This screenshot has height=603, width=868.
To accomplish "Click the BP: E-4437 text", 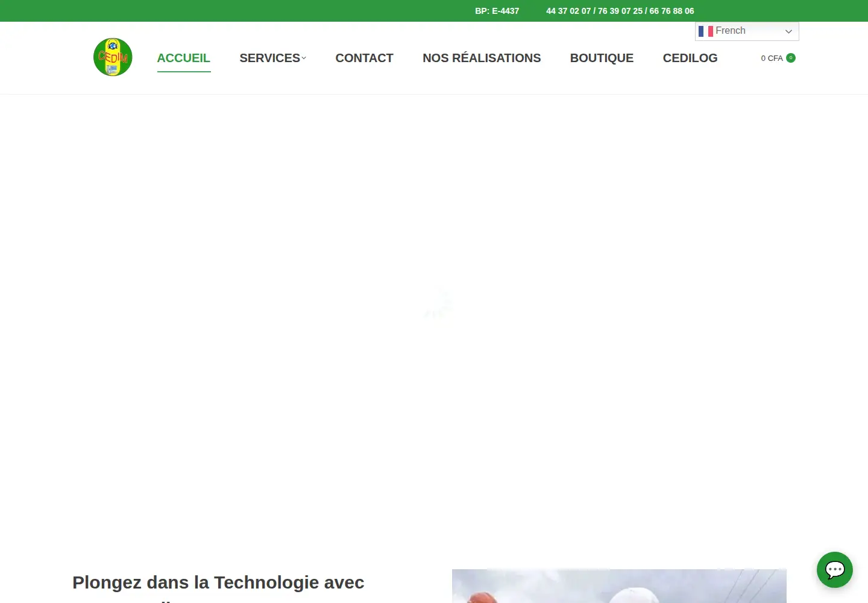I will click(497, 11).
